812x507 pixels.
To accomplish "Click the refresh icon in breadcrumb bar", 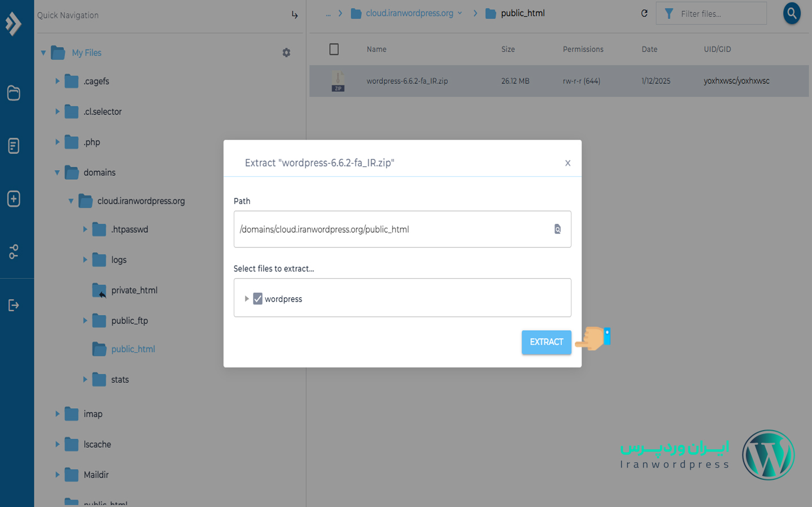I will click(x=644, y=13).
